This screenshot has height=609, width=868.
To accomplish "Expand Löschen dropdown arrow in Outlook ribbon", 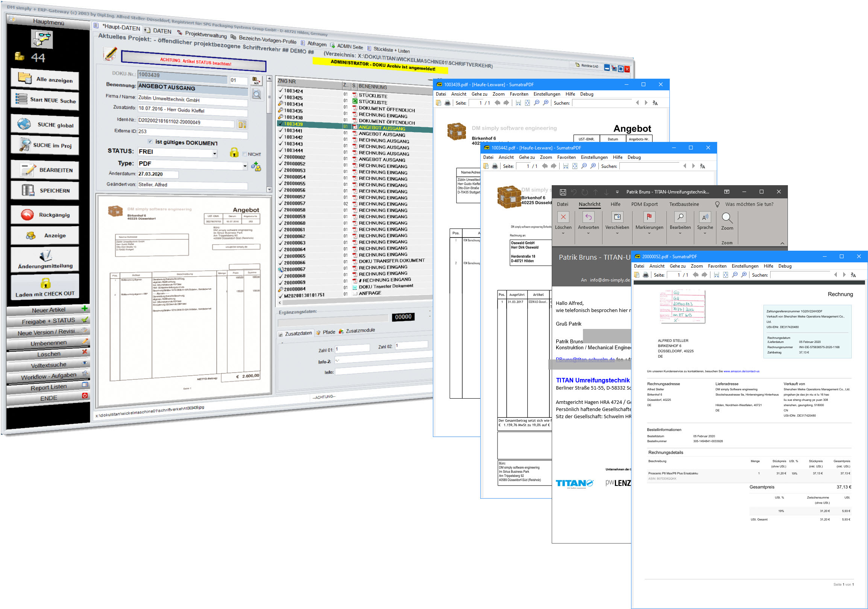I will (x=563, y=233).
